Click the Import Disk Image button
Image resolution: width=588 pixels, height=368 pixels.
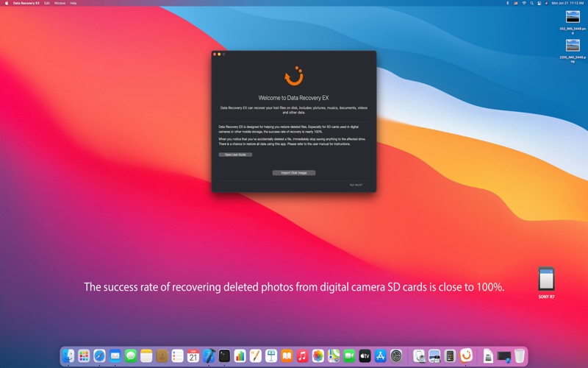(x=293, y=173)
